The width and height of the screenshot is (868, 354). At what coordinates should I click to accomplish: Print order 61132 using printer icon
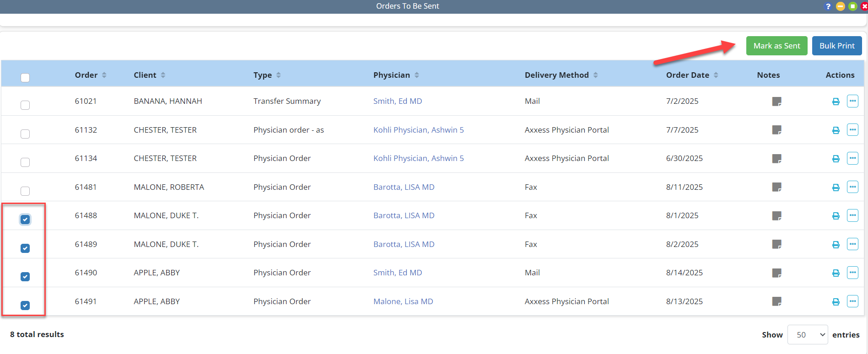(836, 130)
